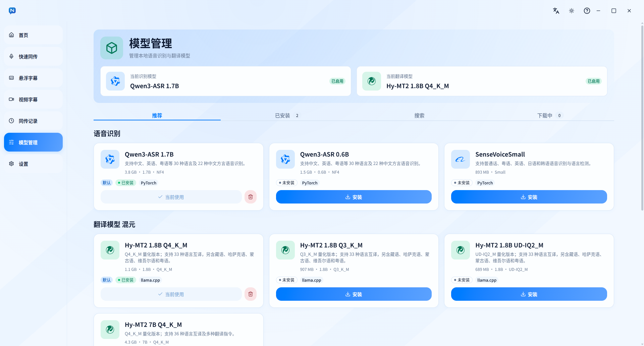Click the Qwen3-ASR 0.6B model icon
This screenshot has width=644, height=346.
[x=285, y=159]
